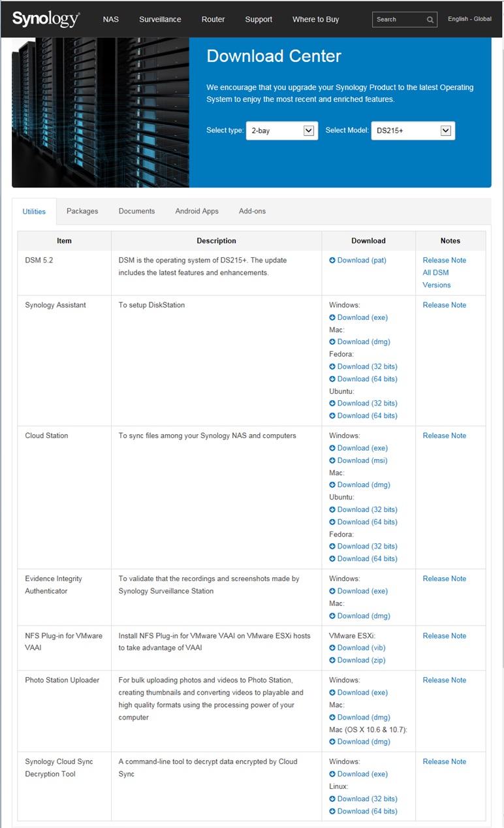
Task: Click download icon for Cloud Station msi
Action: point(332,461)
